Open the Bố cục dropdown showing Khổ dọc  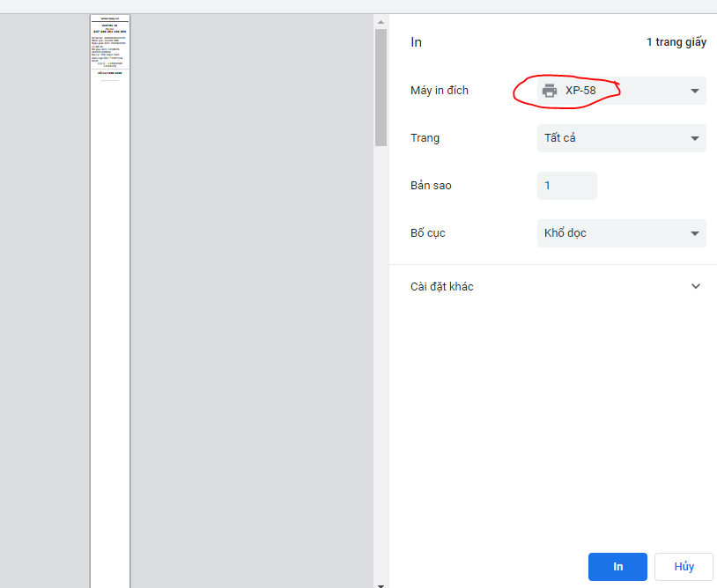(x=621, y=233)
